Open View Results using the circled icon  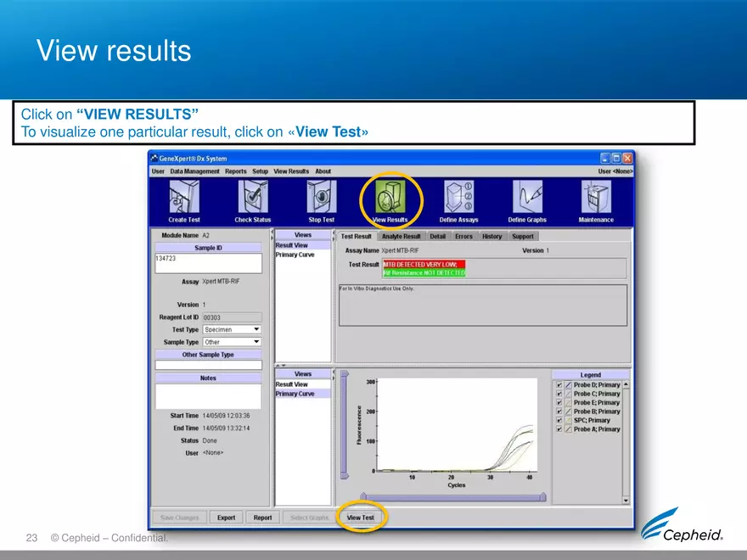coord(390,198)
